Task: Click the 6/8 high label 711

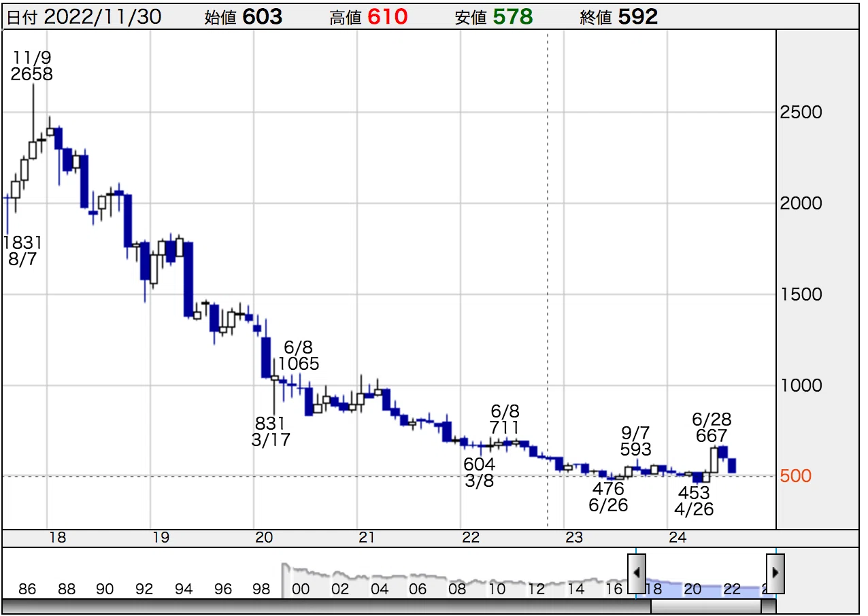Action: [x=505, y=428]
